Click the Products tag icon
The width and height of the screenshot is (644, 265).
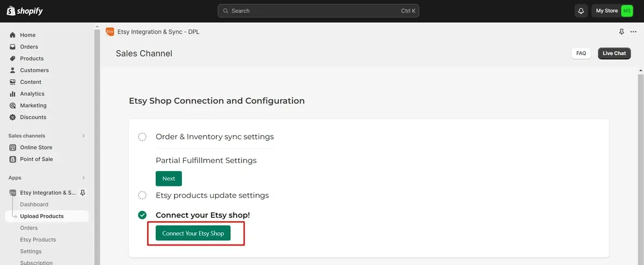pos(13,58)
